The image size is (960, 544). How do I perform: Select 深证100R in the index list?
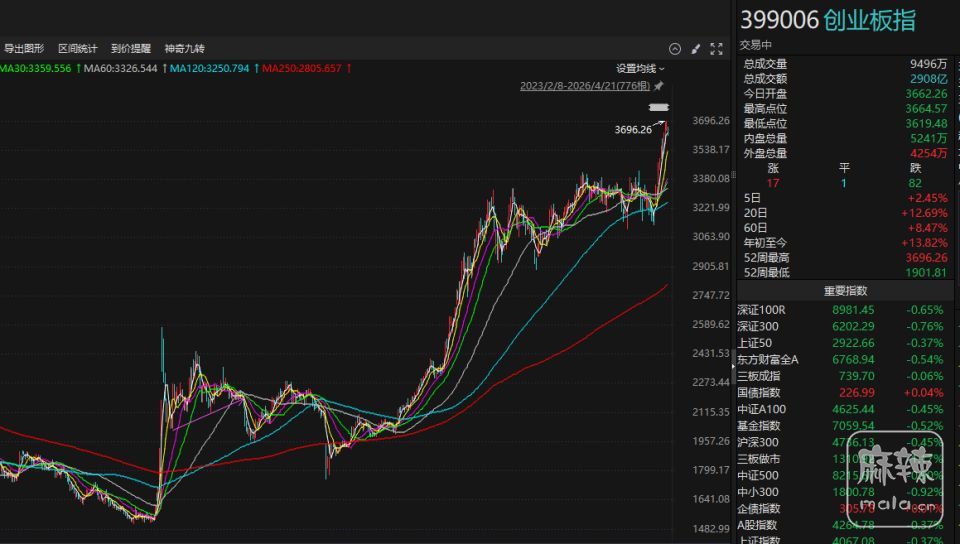762,310
